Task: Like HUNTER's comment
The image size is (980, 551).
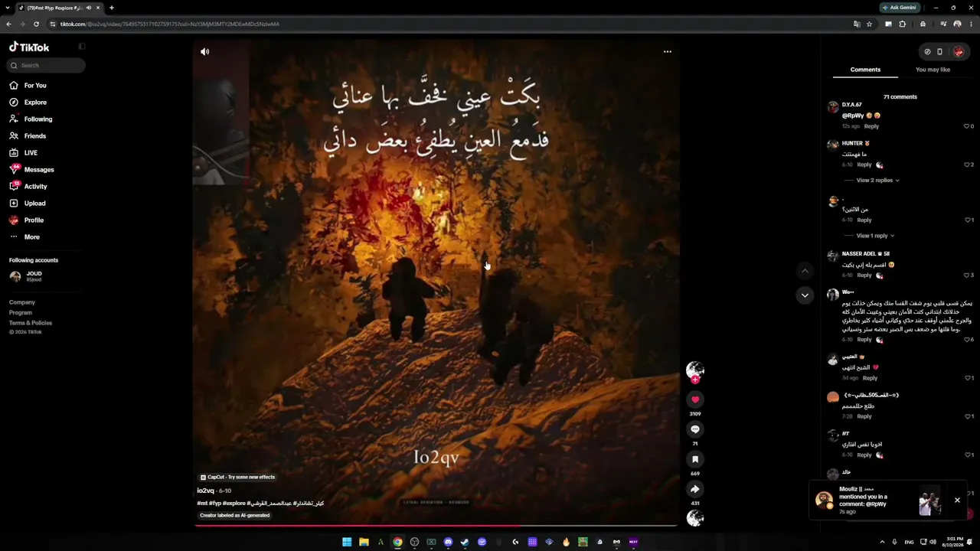Action: (x=968, y=165)
